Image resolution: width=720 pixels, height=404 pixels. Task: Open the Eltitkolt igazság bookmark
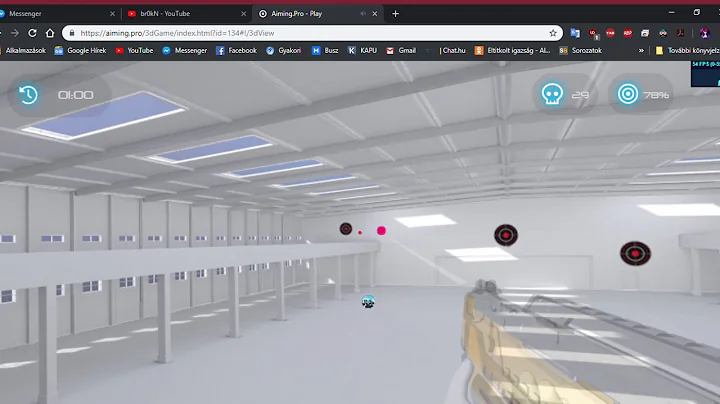click(x=512, y=50)
